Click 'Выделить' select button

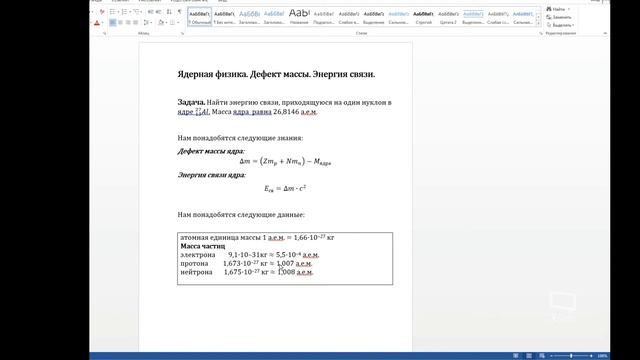[560, 25]
